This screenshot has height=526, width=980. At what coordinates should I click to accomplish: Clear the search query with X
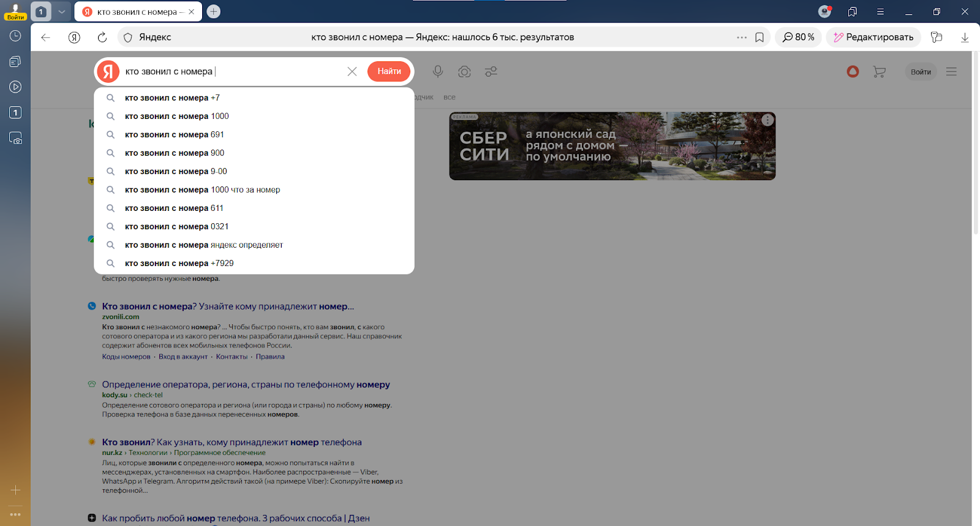pos(352,72)
